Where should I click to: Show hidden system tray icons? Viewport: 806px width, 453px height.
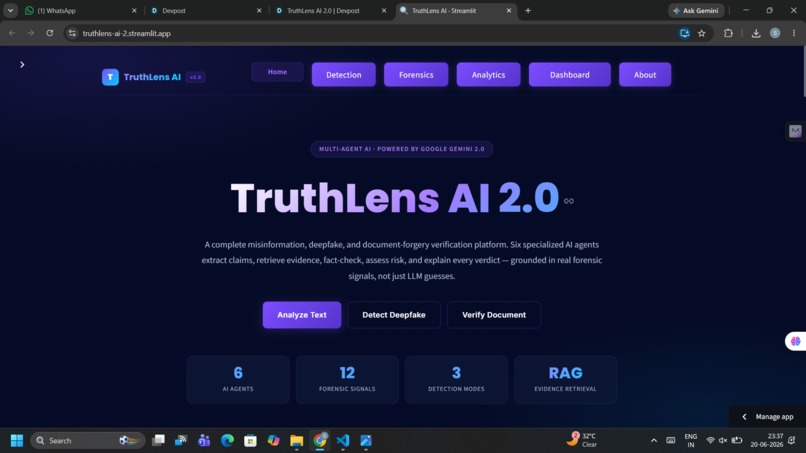point(654,441)
